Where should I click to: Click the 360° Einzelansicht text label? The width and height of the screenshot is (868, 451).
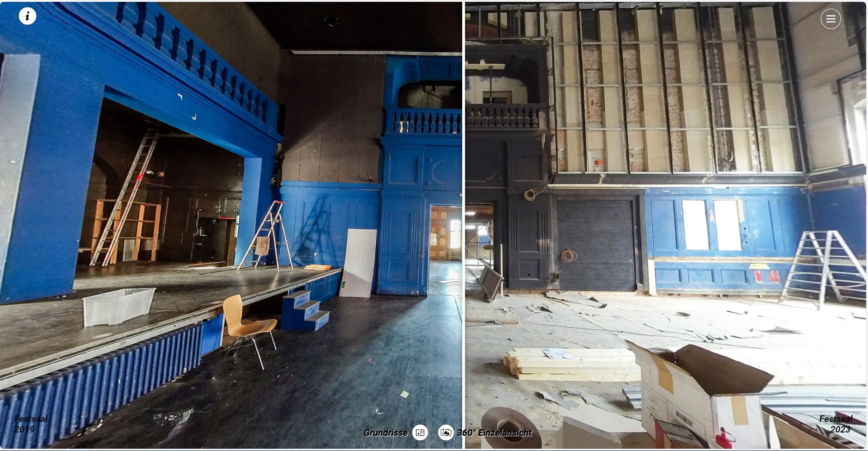pyautogui.click(x=494, y=433)
